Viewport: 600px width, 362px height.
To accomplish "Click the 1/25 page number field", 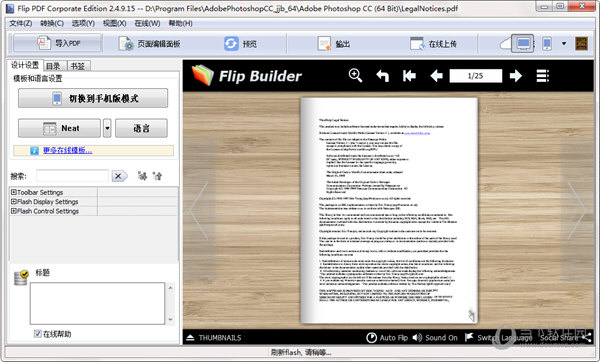I will (476, 76).
